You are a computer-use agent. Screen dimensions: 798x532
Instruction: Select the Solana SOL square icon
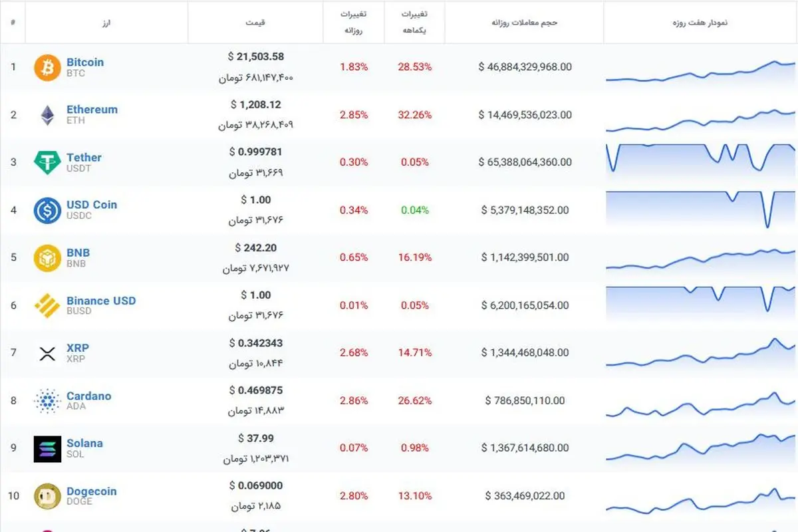coord(47,449)
